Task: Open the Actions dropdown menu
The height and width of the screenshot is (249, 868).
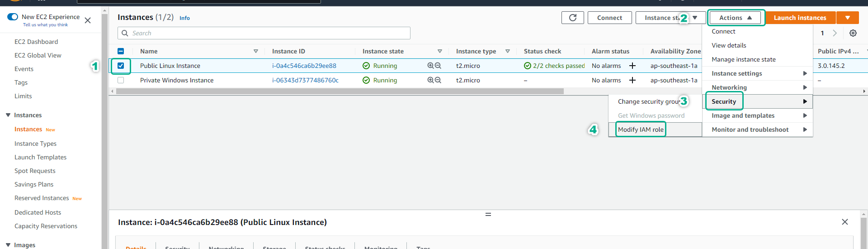Action: (x=735, y=18)
